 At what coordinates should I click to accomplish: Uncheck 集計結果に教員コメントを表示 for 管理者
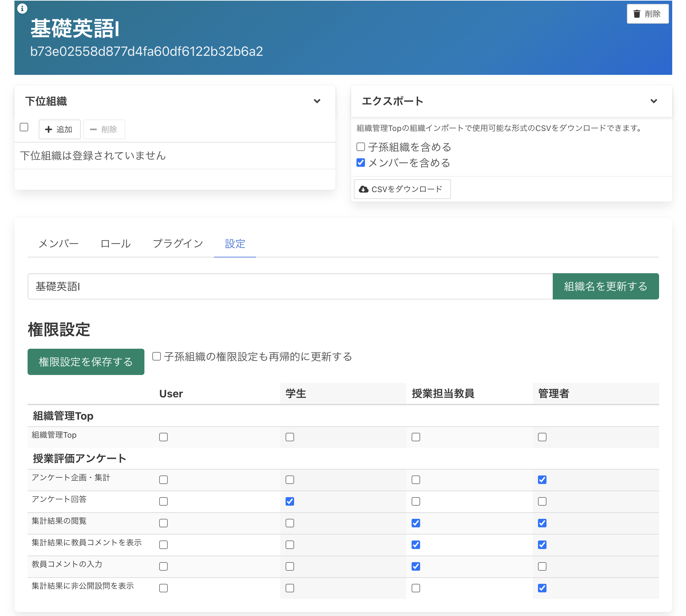[x=542, y=545]
